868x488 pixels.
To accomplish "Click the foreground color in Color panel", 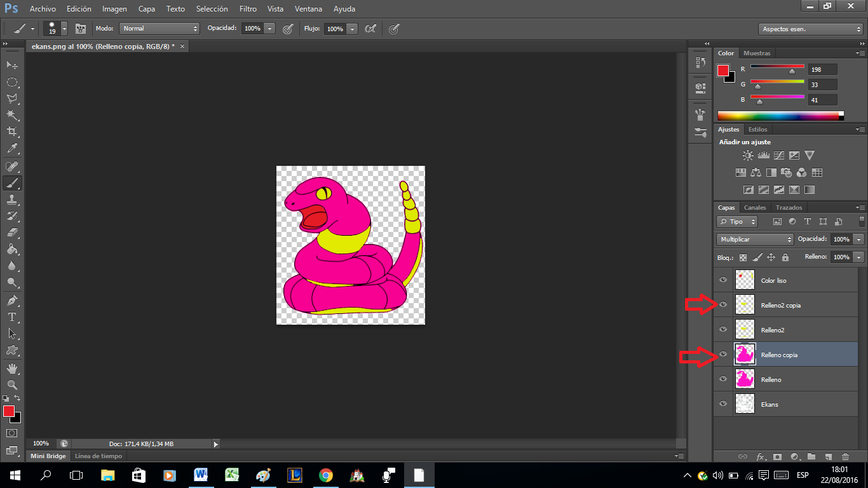I will [723, 71].
